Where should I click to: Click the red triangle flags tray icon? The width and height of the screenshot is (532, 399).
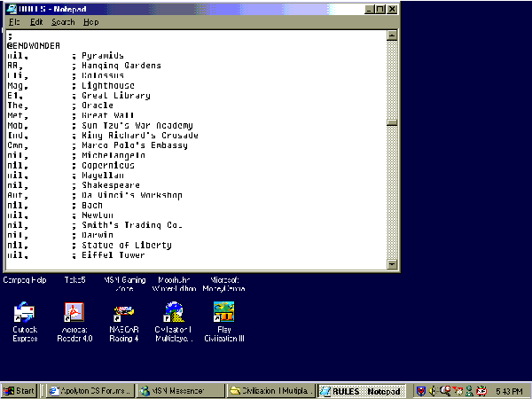pos(458,391)
